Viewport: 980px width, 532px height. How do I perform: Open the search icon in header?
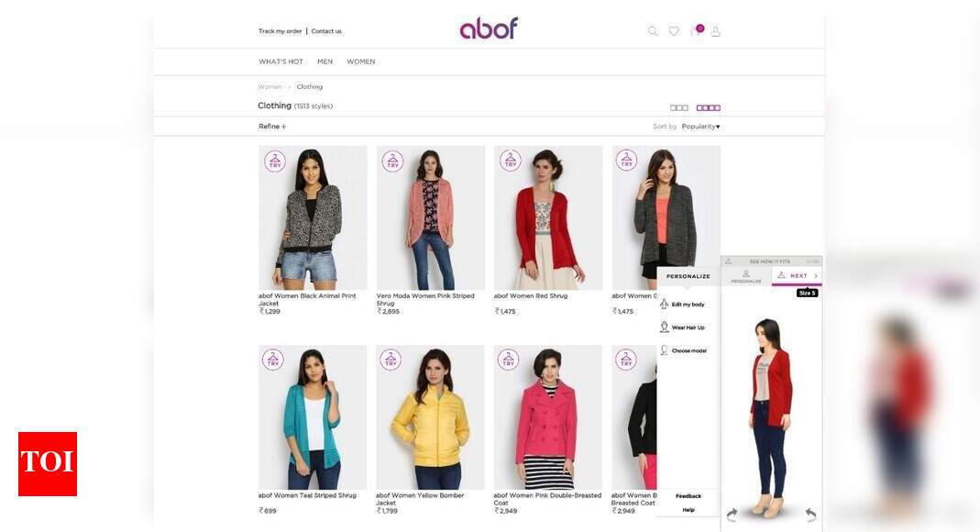(653, 30)
